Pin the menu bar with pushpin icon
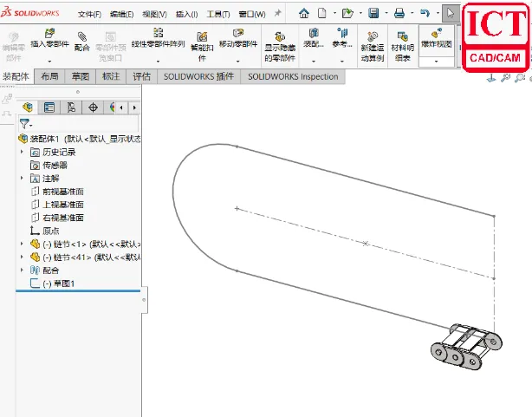Image resolution: width=532 pixels, height=417 pixels. point(278,13)
